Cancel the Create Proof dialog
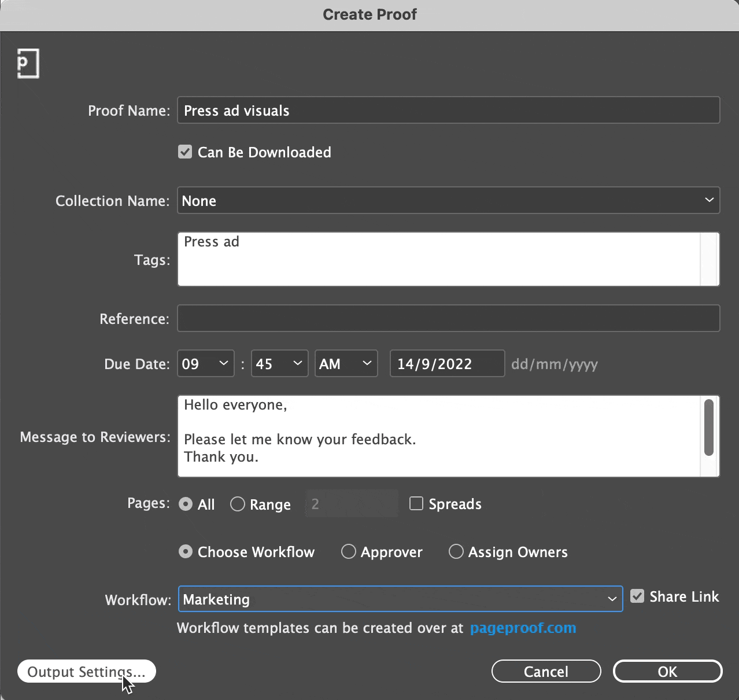739x700 pixels. (x=545, y=671)
